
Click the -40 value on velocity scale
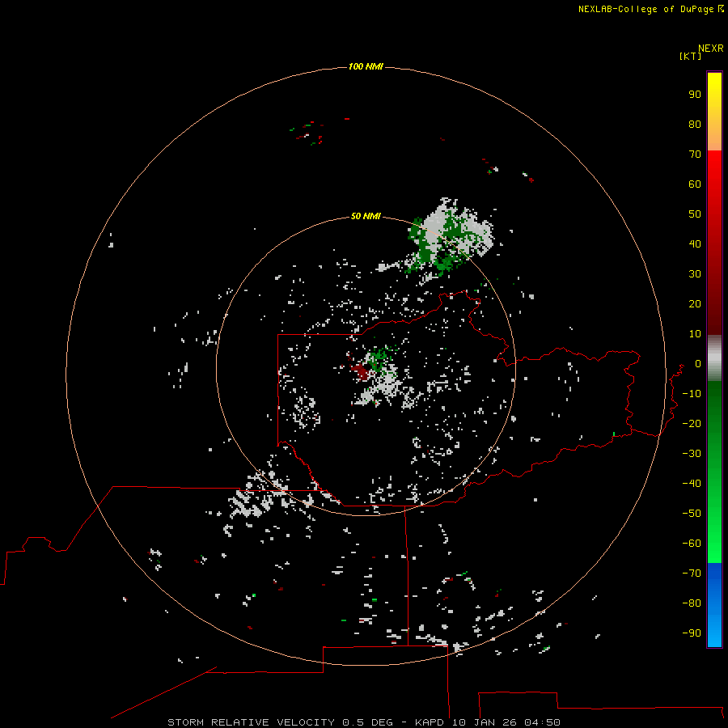coord(692,484)
